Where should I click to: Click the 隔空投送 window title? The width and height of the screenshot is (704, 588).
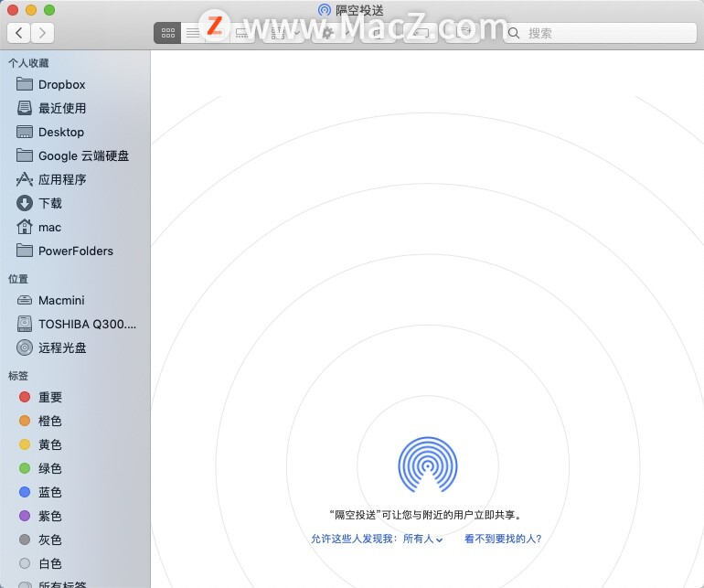[359, 10]
